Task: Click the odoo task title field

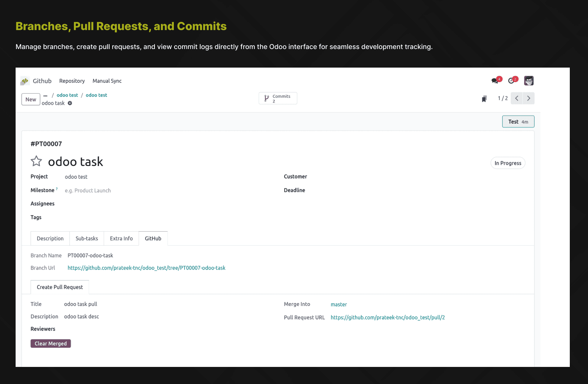Action: pyautogui.click(x=76, y=162)
